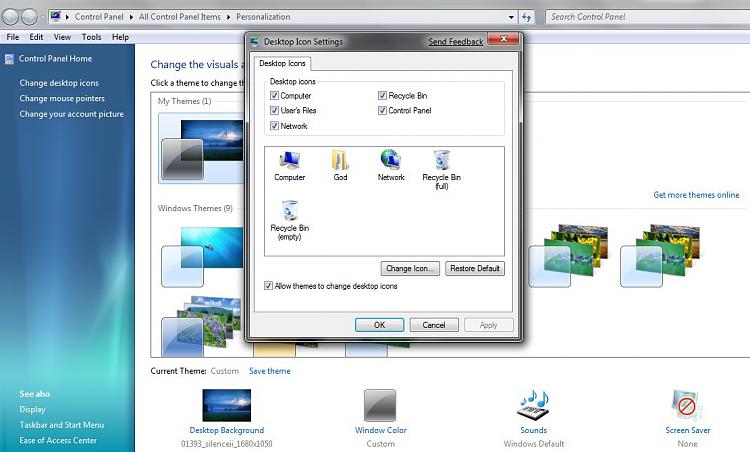Open the Display link under See also
Viewport: 750px width, 452px height.
click(32, 409)
